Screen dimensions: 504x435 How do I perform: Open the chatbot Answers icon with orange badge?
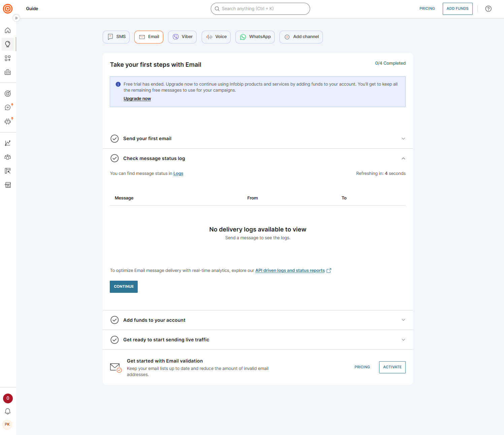[8, 121]
